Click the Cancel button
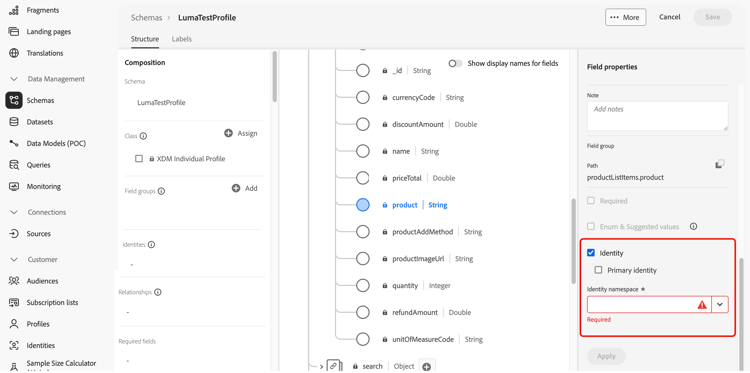The width and height of the screenshot is (750, 373). [x=670, y=17]
